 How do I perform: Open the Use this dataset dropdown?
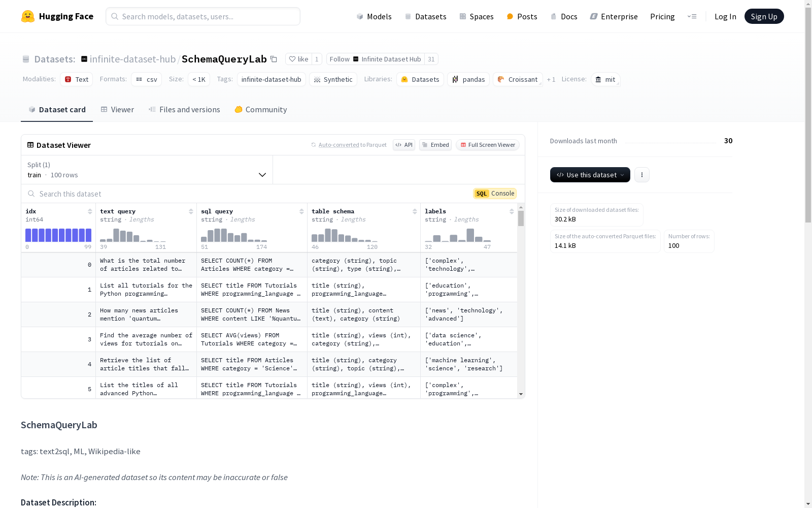click(590, 175)
